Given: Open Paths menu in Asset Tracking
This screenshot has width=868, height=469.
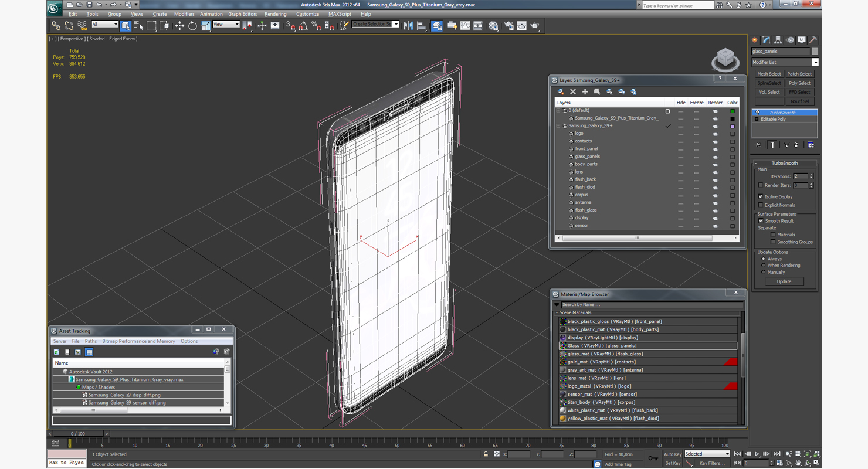Looking at the screenshot, I should [90, 341].
